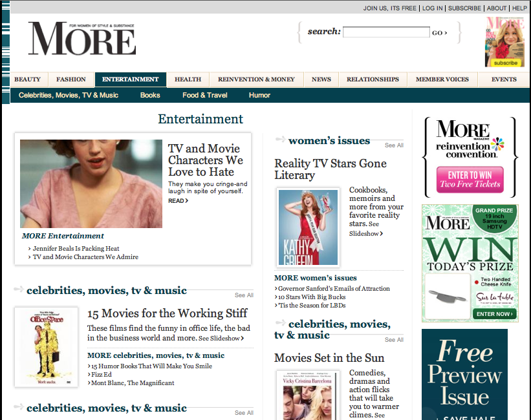
Task: Click the arrow icon beside women's issues heading
Action: (281, 139)
